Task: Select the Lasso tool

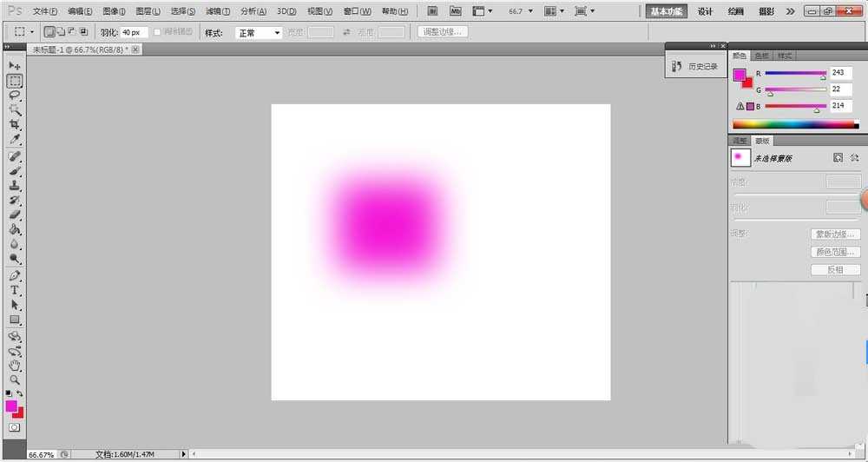Action: [15, 96]
